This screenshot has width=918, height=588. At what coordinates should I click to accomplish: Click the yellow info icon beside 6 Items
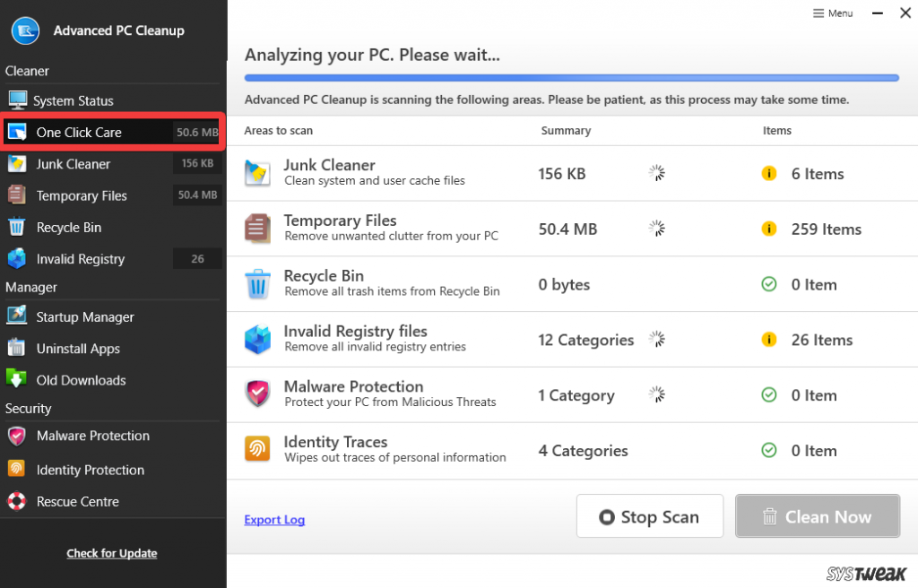coord(768,173)
